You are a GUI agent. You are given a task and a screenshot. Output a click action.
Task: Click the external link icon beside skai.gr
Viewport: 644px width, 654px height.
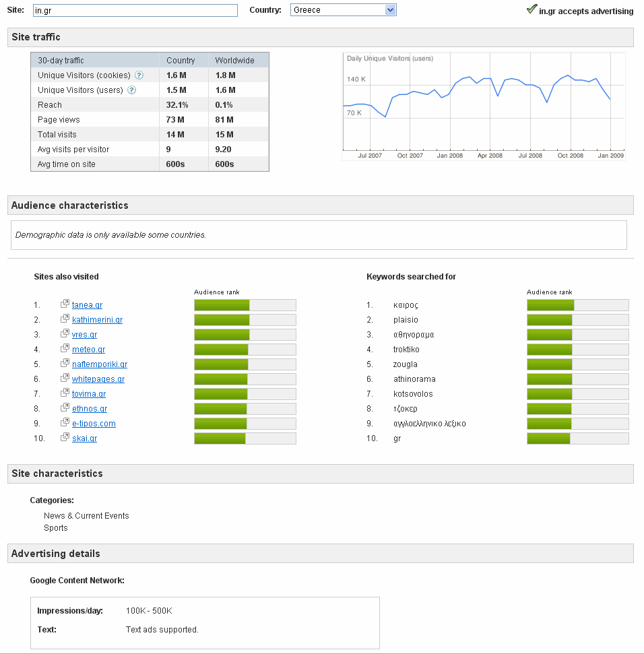[x=65, y=437]
